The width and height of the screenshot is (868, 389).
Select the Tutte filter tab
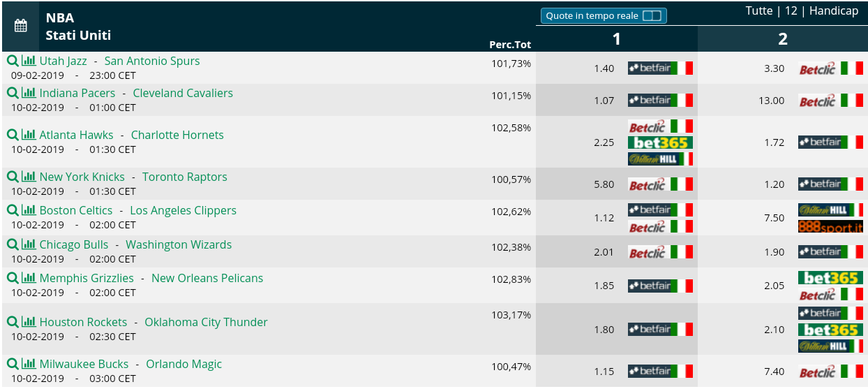coord(759,10)
